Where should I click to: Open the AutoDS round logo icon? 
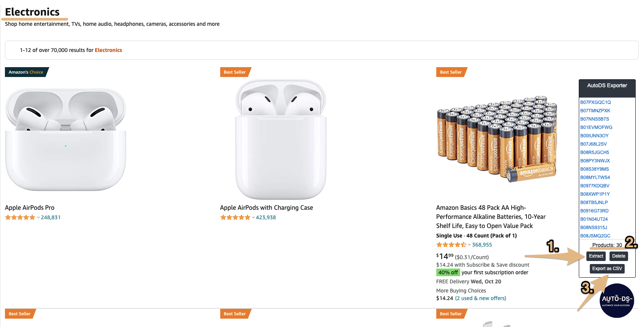617,300
